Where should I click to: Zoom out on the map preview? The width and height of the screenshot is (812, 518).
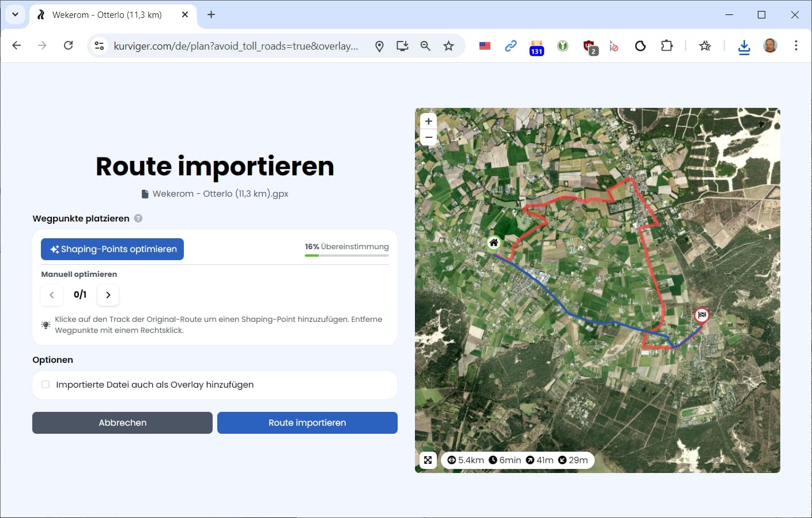point(428,137)
